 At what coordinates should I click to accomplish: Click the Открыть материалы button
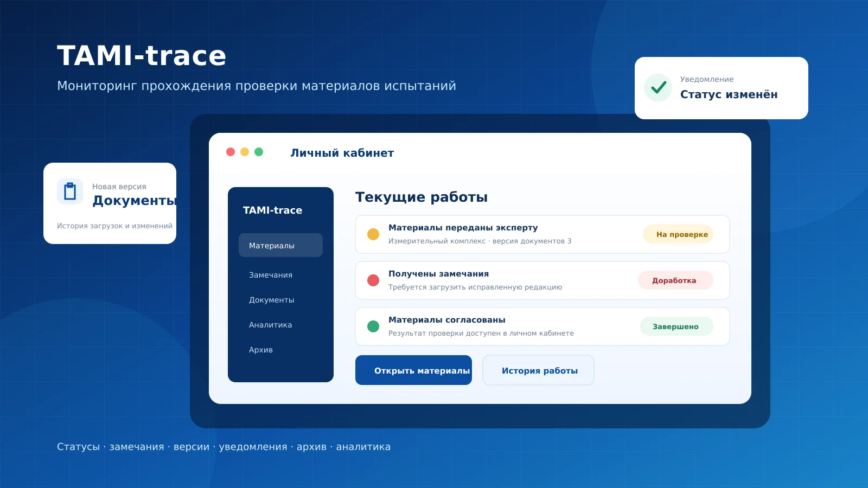[413, 370]
